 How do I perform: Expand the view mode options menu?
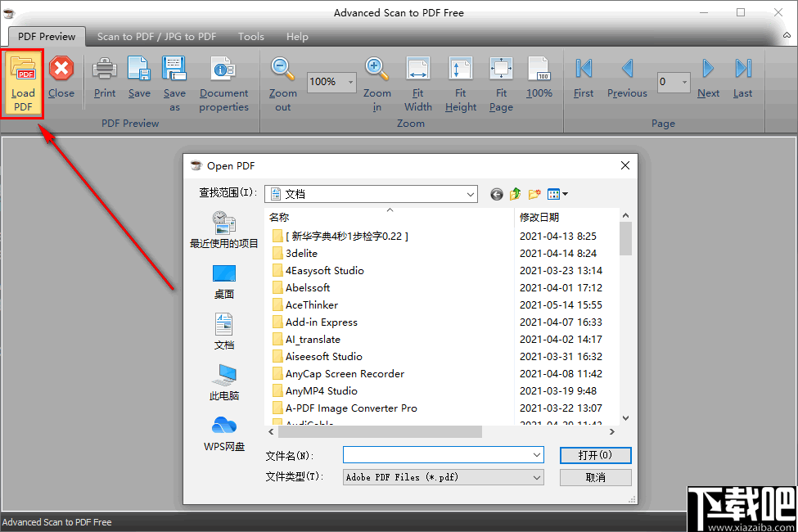[x=557, y=194]
